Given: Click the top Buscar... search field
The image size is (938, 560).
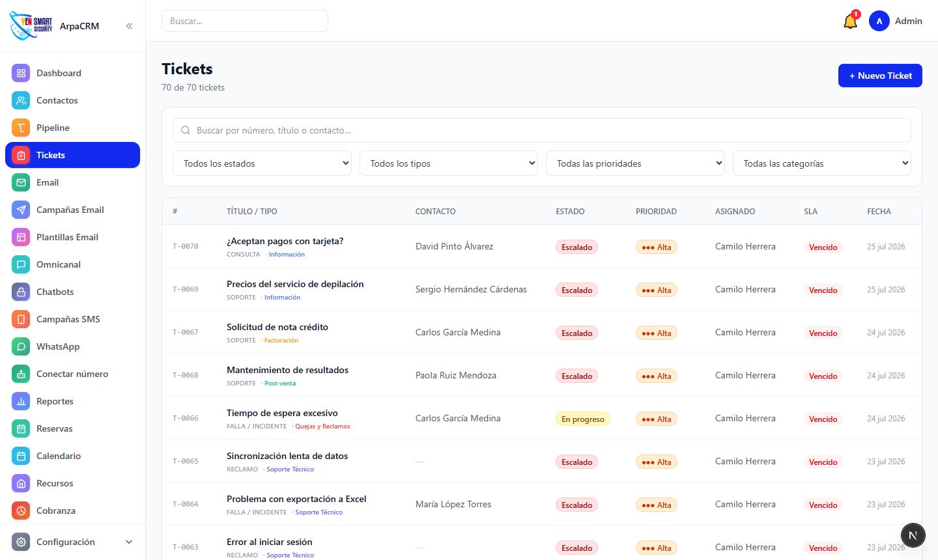Looking at the screenshot, I should (x=245, y=21).
